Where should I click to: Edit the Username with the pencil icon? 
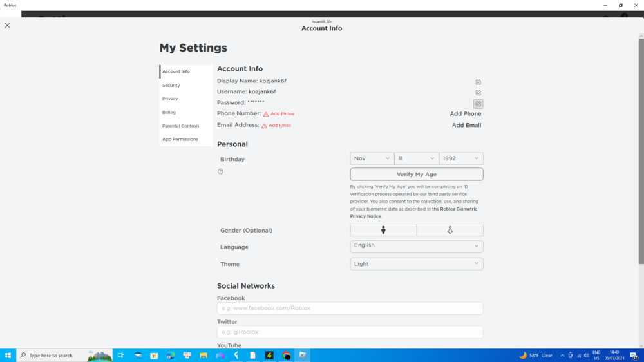(x=478, y=93)
